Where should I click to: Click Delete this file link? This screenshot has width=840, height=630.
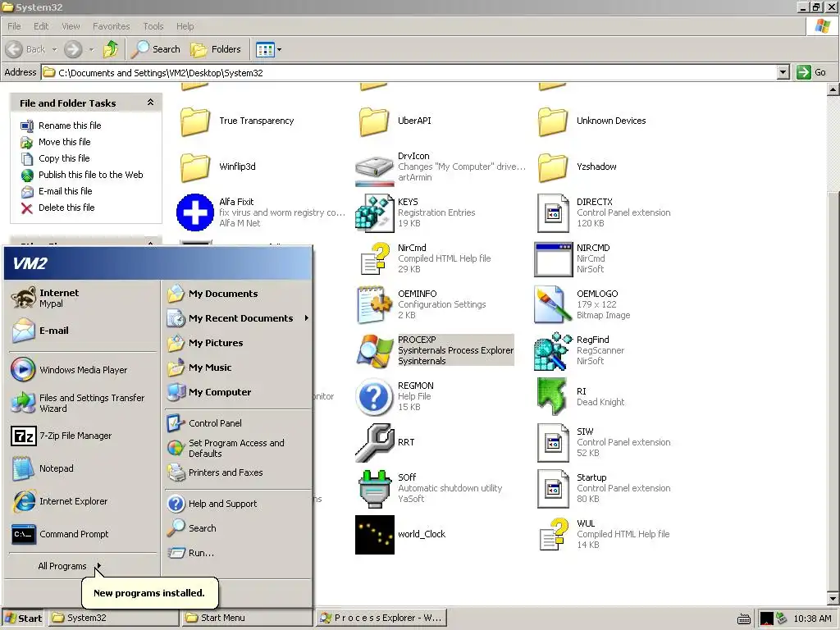click(x=66, y=208)
